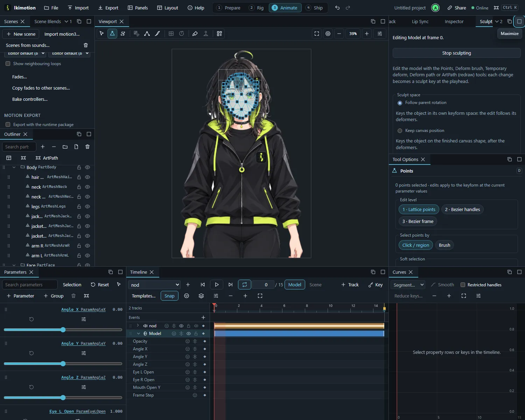This screenshot has height=420, width=525.
Task: Switch to the Rig workflow step
Action: tap(256, 8)
